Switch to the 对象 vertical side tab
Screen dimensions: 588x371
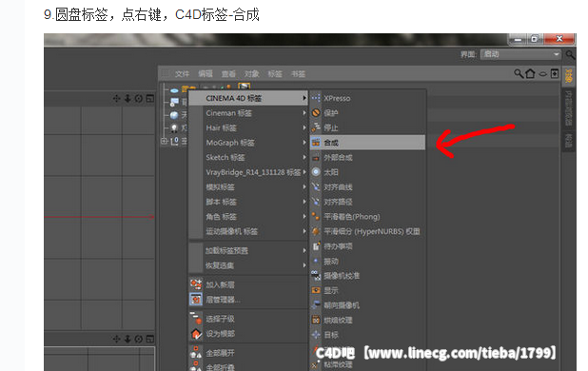569,76
